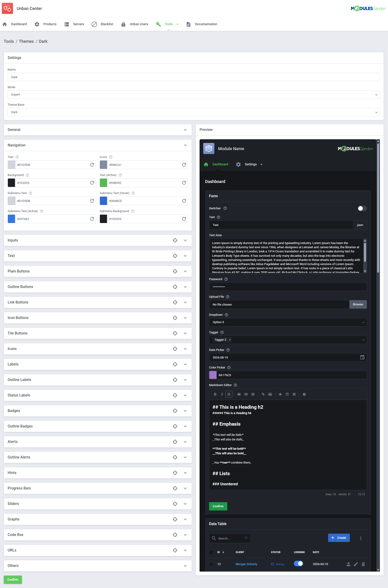Reset Navigation Background color #1D2025
The height and width of the screenshot is (588, 388).
[x=92, y=183]
